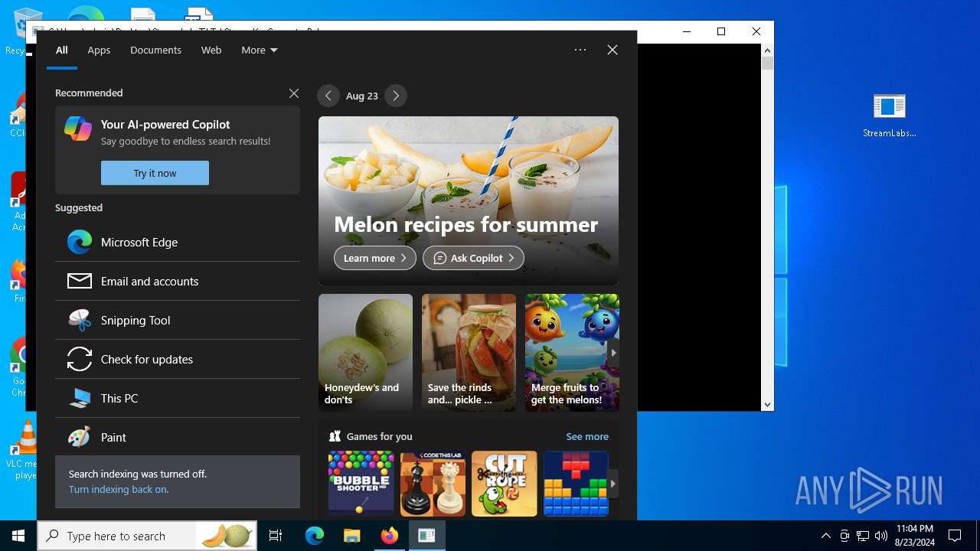
Task: Open the search panel options ellipsis
Action: pyautogui.click(x=580, y=50)
